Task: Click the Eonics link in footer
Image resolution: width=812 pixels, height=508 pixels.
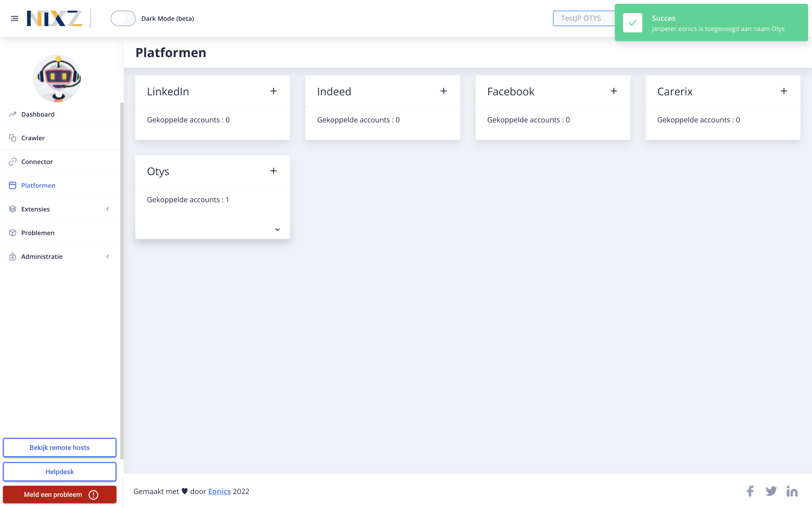Action: (219, 491)
